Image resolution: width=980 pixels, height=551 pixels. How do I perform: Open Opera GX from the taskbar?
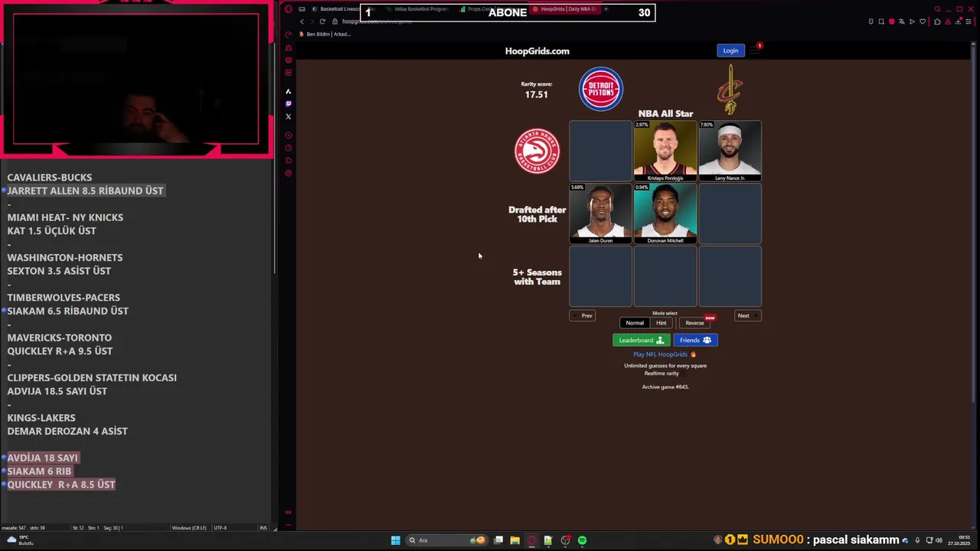(x=532, y=540)
